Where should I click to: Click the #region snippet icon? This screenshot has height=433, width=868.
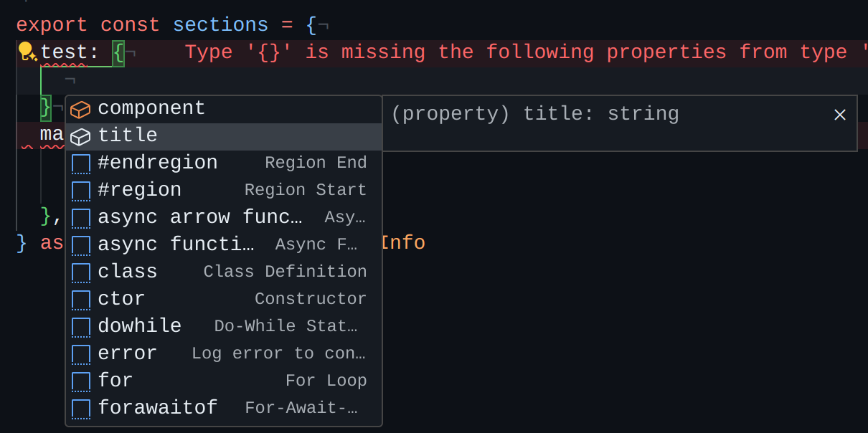[x=81, y=191]
